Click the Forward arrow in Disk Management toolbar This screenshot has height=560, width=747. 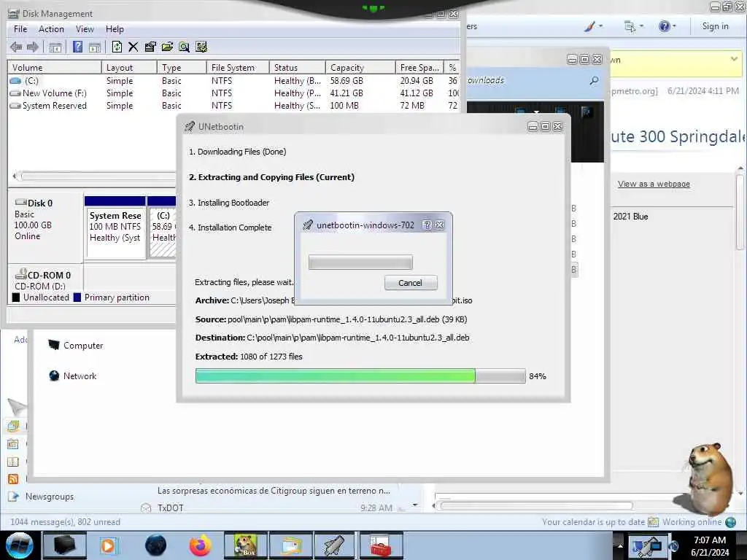(x=32, y=47)
